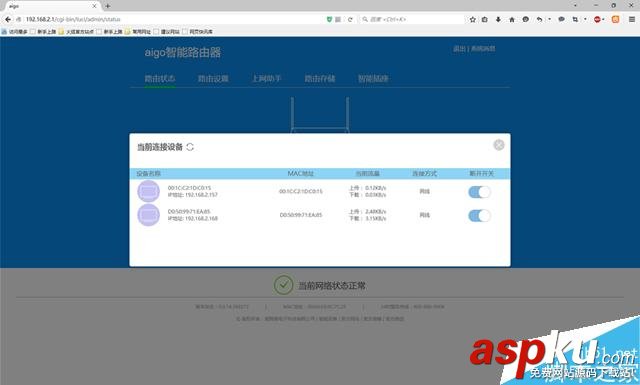Screen dimensions: 640x385
Task: Open the bookmarks list icon beside the star
Action: [484, 19]
